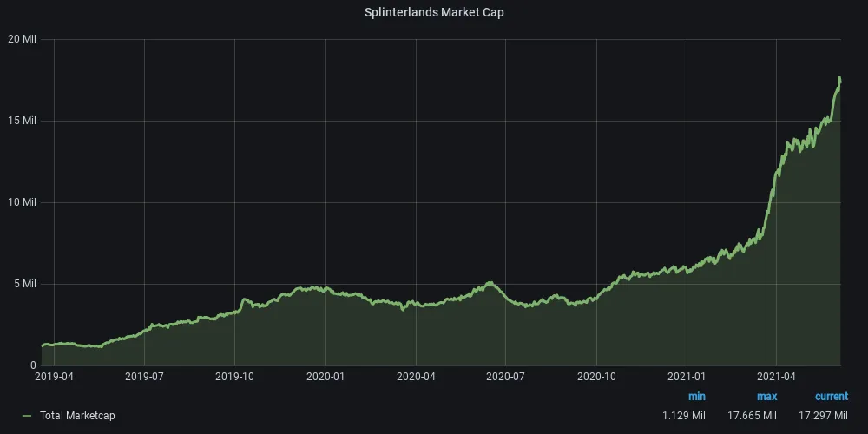Click the 2019-07 x-axis date label

[144, 377]
